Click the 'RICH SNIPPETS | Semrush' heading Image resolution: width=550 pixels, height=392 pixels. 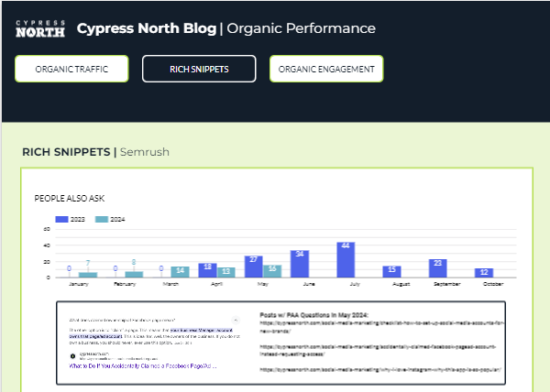point(95,152)
